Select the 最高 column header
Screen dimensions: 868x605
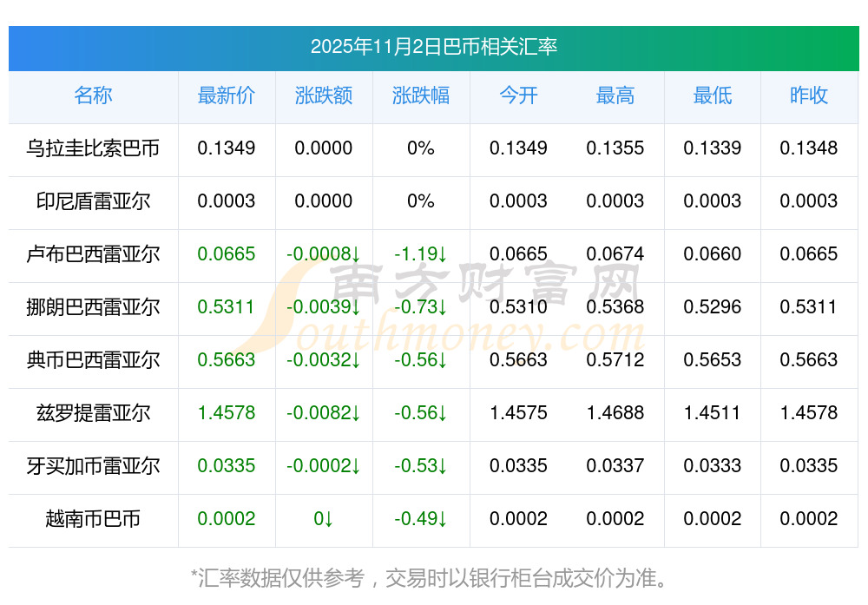pyautogui.click(x=615, y=95)
